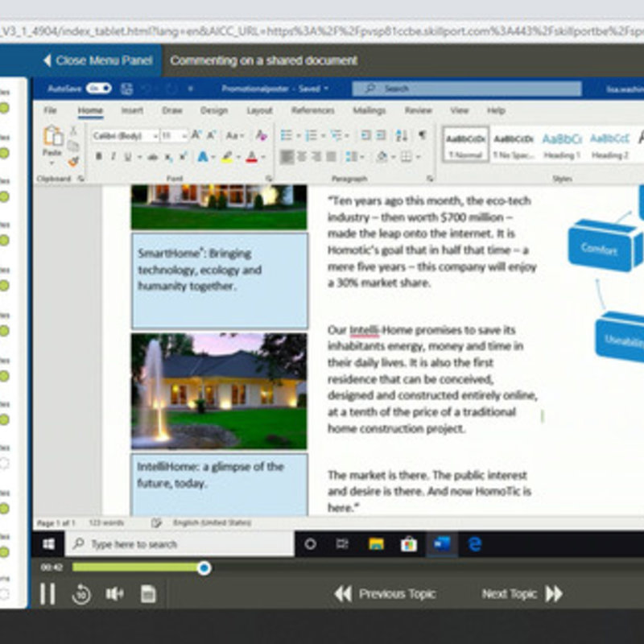The width and height of the screenshot is (644, 644).
Task: Switch to the References tab
Action: 312,110
